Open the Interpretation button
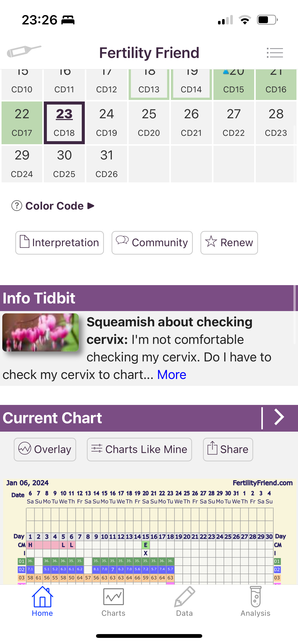The image size is (298, 644). (60, 243)
